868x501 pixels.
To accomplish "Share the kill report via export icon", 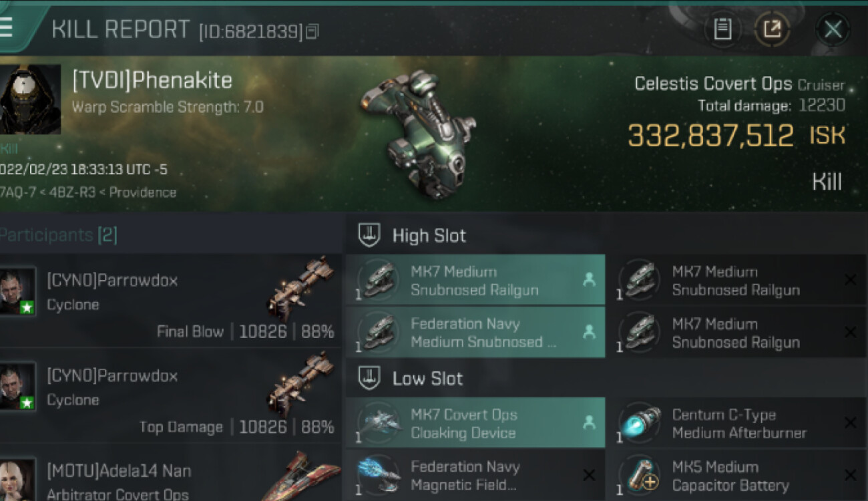I will [x=772, y=29].
